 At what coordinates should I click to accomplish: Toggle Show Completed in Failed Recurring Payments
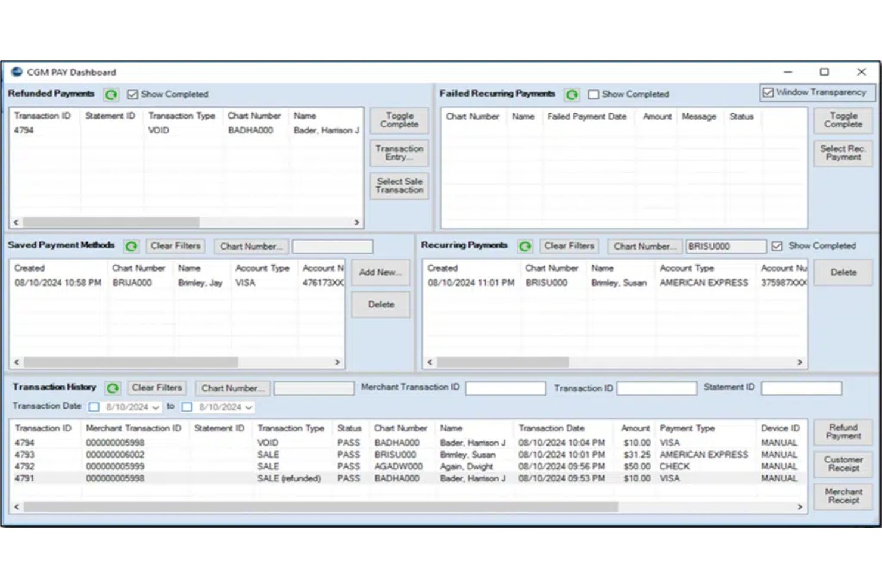pyautogui.click(x=594, y=95)
